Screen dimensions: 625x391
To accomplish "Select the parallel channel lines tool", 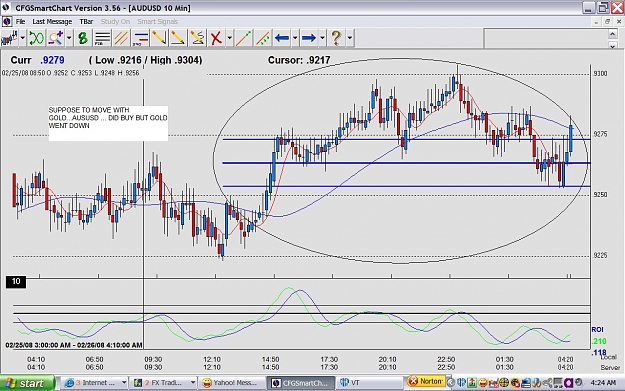I will (x=121, y=38).
